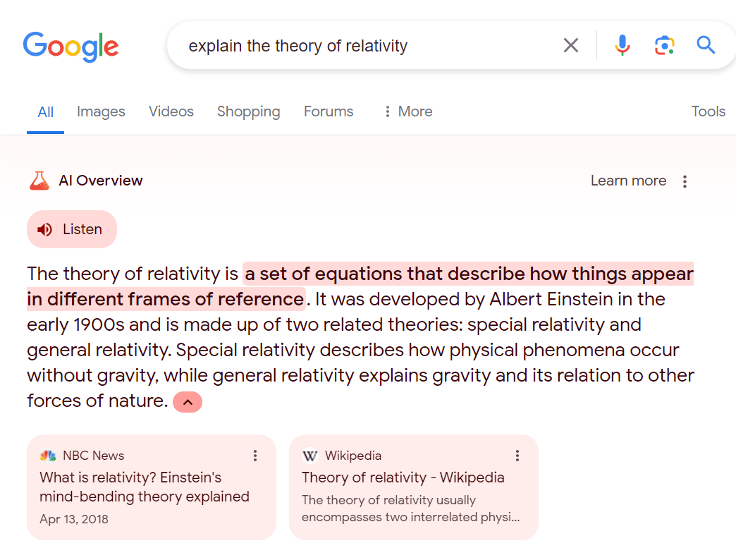Image resolution: width=736 pixels, height=560 pixels.
Task: Click the Wikipedia W logo
Action: tap(310, 455)
